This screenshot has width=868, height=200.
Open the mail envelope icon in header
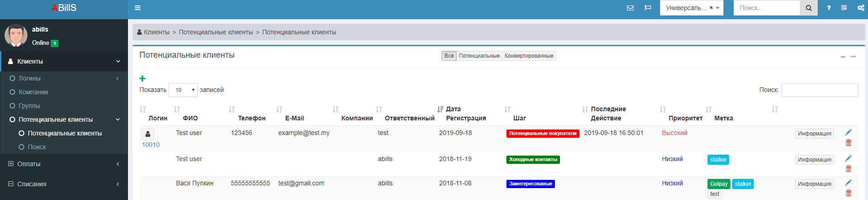coord(630,8)
